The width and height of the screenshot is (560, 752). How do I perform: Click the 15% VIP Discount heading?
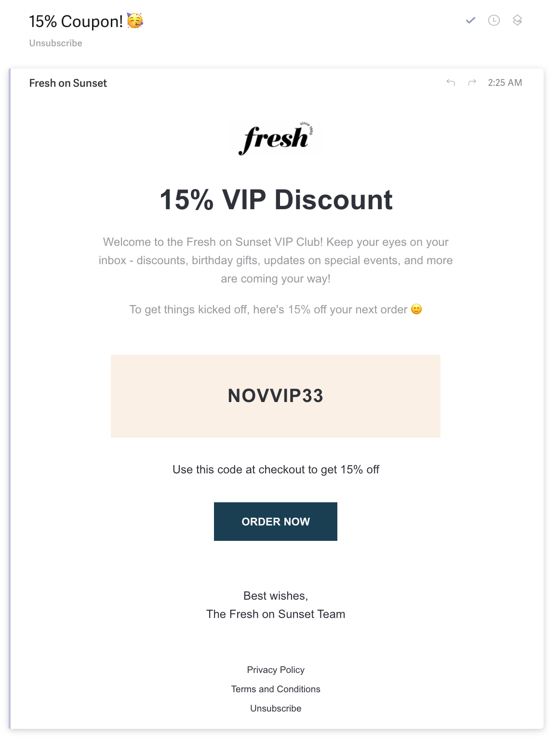click(276, 200)
